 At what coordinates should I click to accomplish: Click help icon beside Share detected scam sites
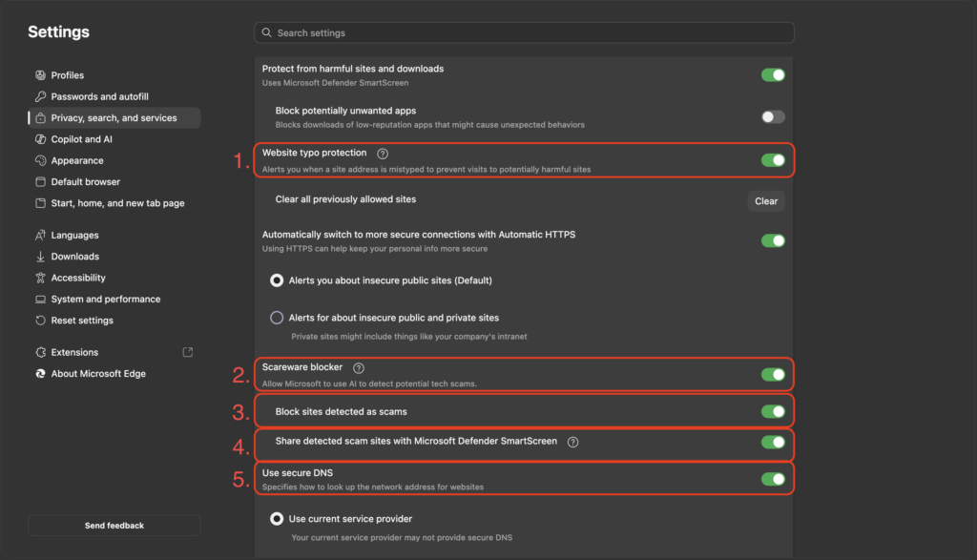point(572,442)
